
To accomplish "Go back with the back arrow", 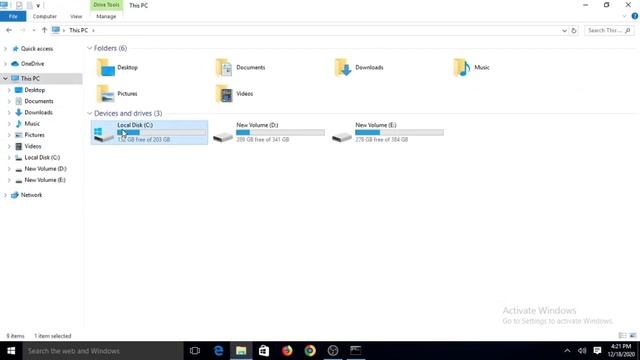I will pyautogui.click(x=9, y=30).
